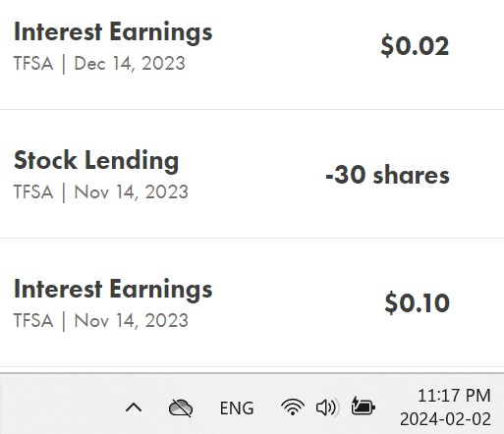Click the -30 shares amount
The width and height of the screenshot is (504, 434).
pos(387,175)
